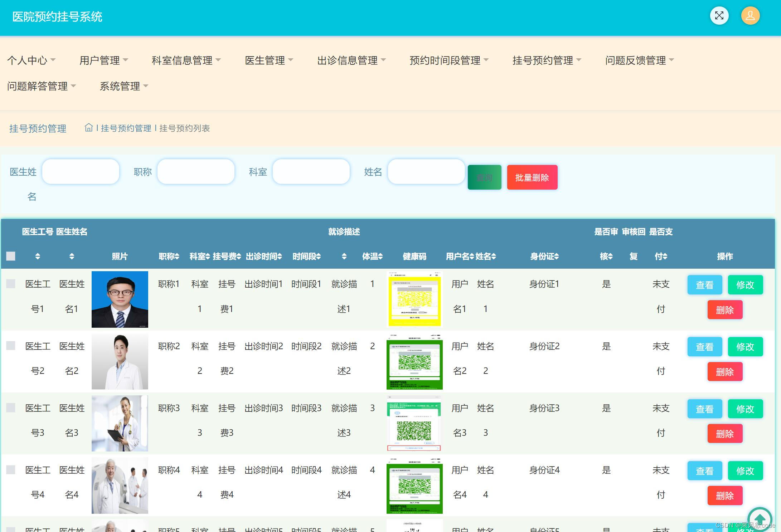Click the fullscreen toggle icon in header
Image resolution: width=781 pixels, height=532 pixels.
pyautogui.click(x=719, y=16)
